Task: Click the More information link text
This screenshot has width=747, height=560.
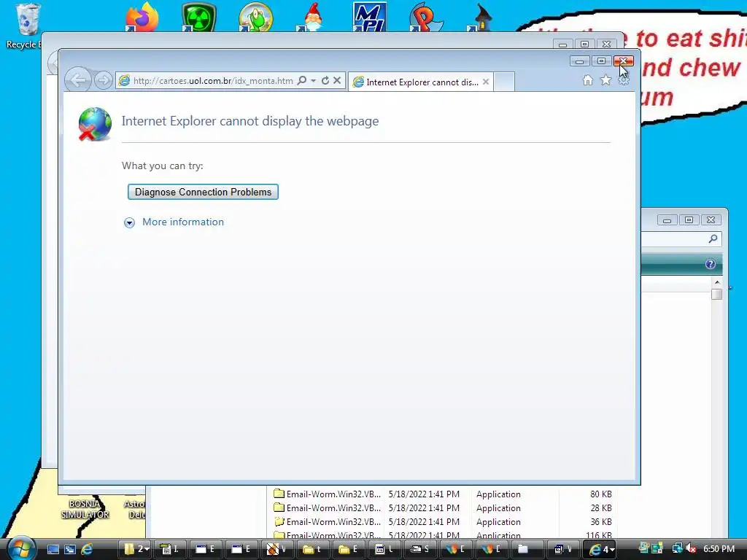Action: pos(183,222)
